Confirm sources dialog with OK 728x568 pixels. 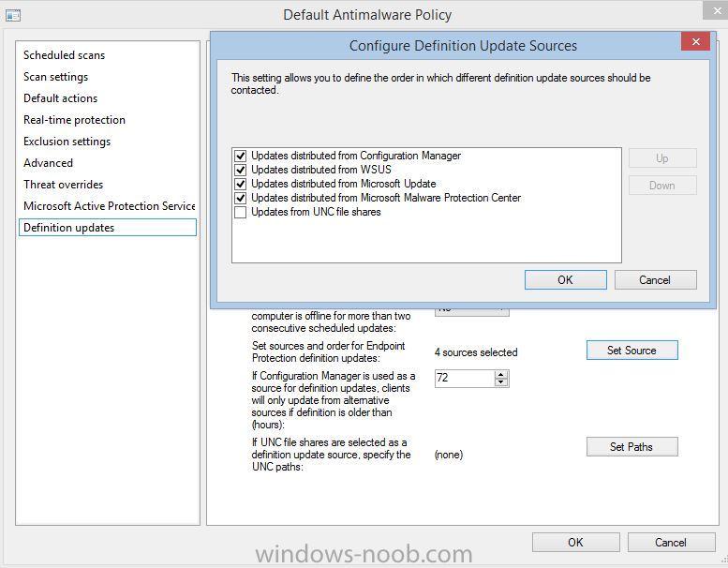coord(566,280)
